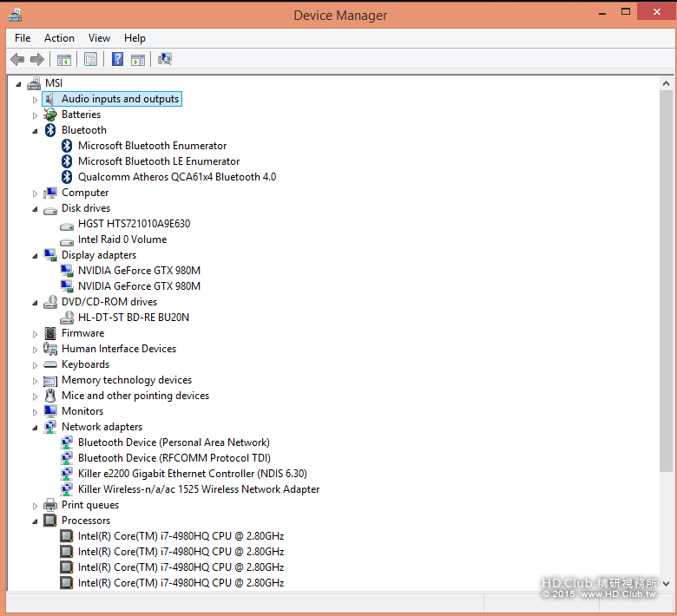Collapse the Network adapters node

coord(35,428)
